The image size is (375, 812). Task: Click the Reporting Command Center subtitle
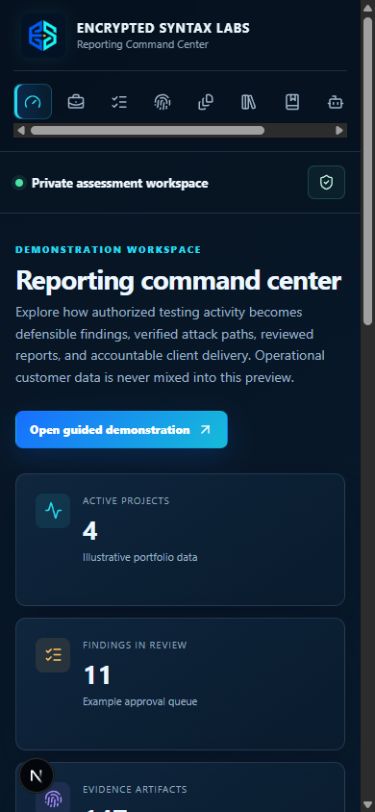(x=142, y=45)
